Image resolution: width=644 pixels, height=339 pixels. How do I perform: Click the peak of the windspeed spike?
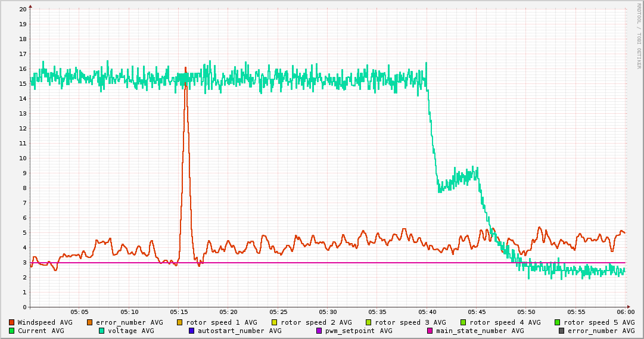[x=185, y=69]
